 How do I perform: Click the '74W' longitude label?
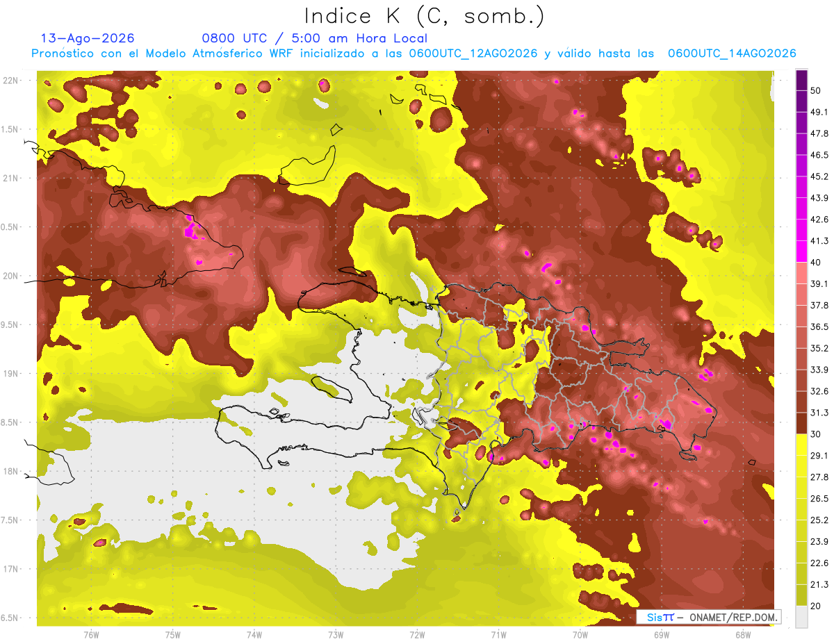[254, 635]
